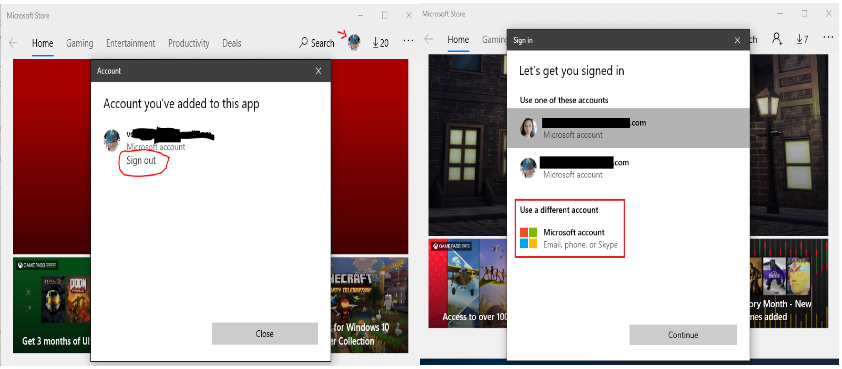Open downloads showing 7 in right Store
Viewport: 842px width, 369px height.
point(802,39)
